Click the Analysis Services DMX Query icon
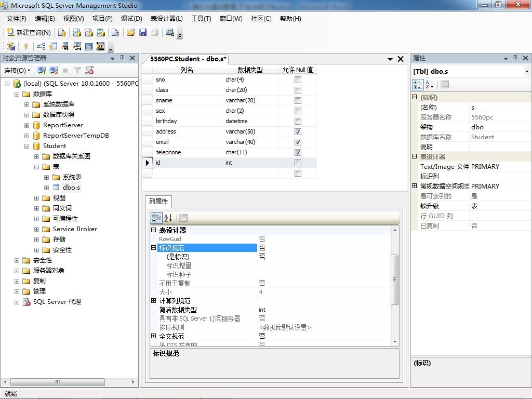 (89, 32)
